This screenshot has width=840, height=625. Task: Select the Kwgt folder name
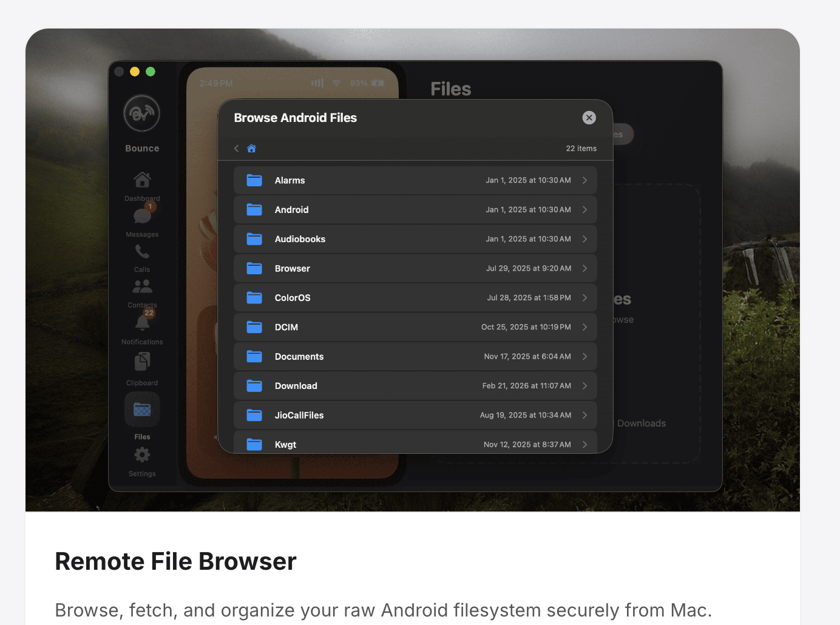pyautogui.click(x=285, y=445)
